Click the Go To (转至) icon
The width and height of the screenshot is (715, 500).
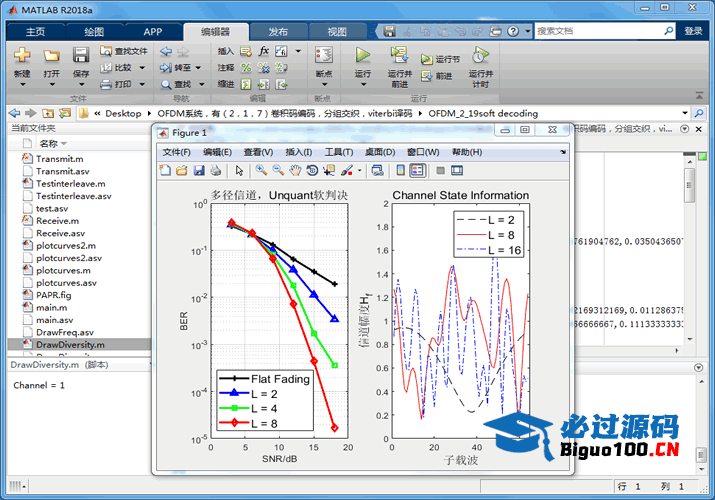(x=166, y=68)
